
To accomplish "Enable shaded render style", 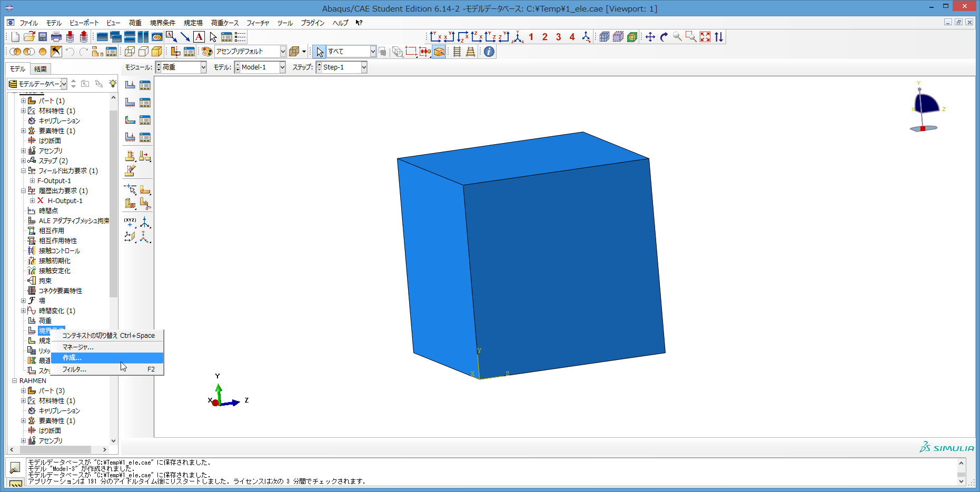I will [x=157, y=52].
